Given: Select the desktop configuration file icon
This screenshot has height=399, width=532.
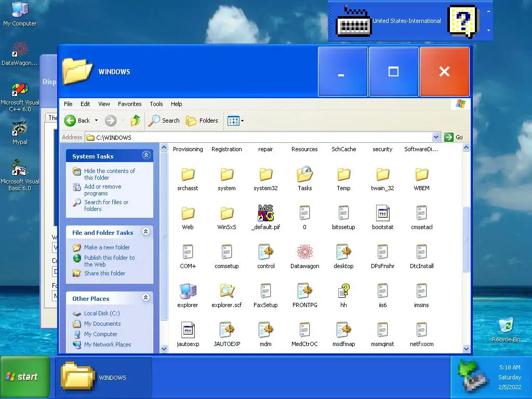Looking at the screenshot, I should pyautogui.click(x=344, y=252).
